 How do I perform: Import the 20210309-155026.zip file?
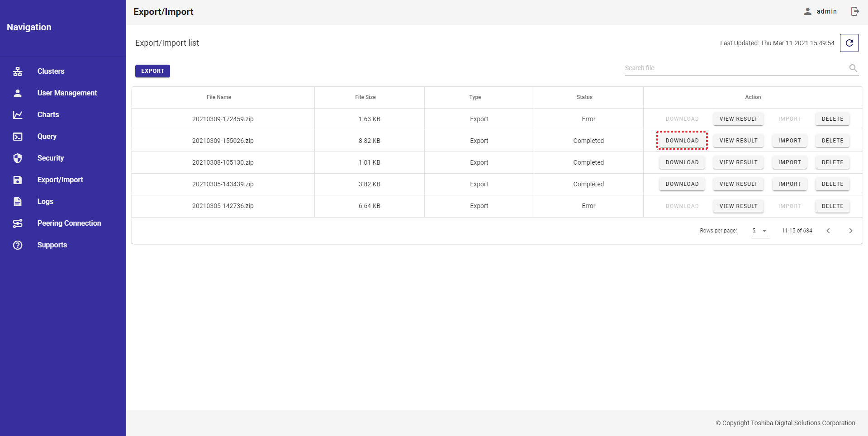click(789, 141)
